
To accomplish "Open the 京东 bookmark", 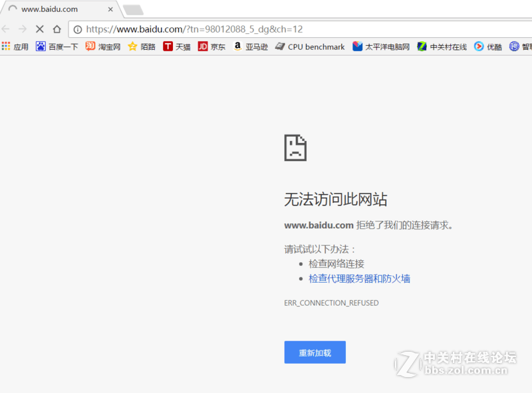I will click(x=211, y=47).
